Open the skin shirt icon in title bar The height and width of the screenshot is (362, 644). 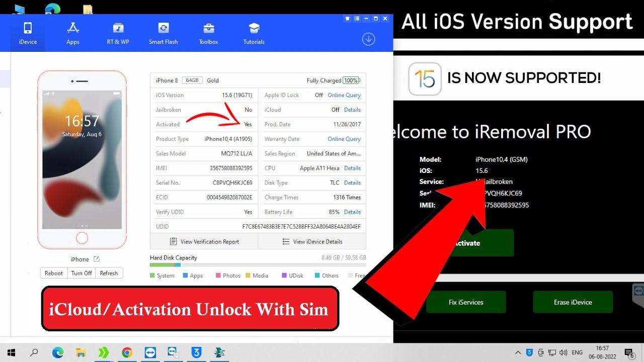click(347, 19)
